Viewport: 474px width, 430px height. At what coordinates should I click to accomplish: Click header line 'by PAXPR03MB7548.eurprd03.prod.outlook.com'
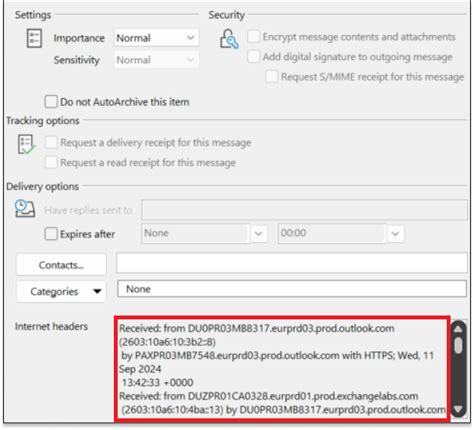click(230, 355)
